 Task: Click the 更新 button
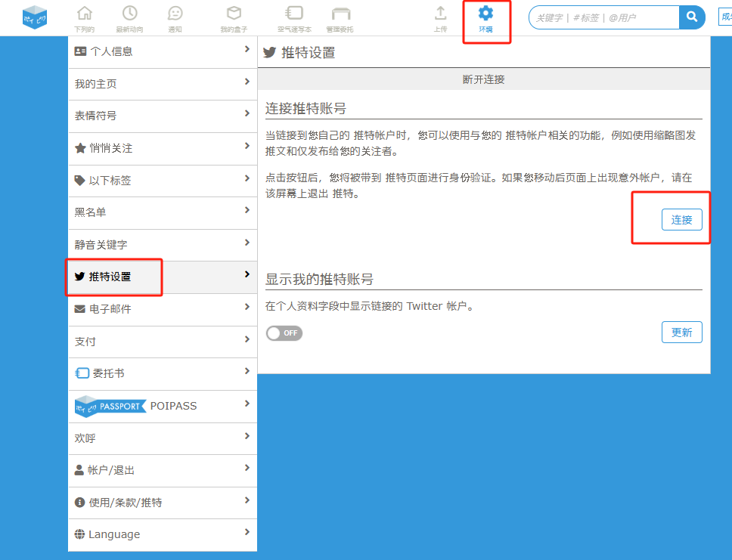pyautogui.click(x=681, y=333)
